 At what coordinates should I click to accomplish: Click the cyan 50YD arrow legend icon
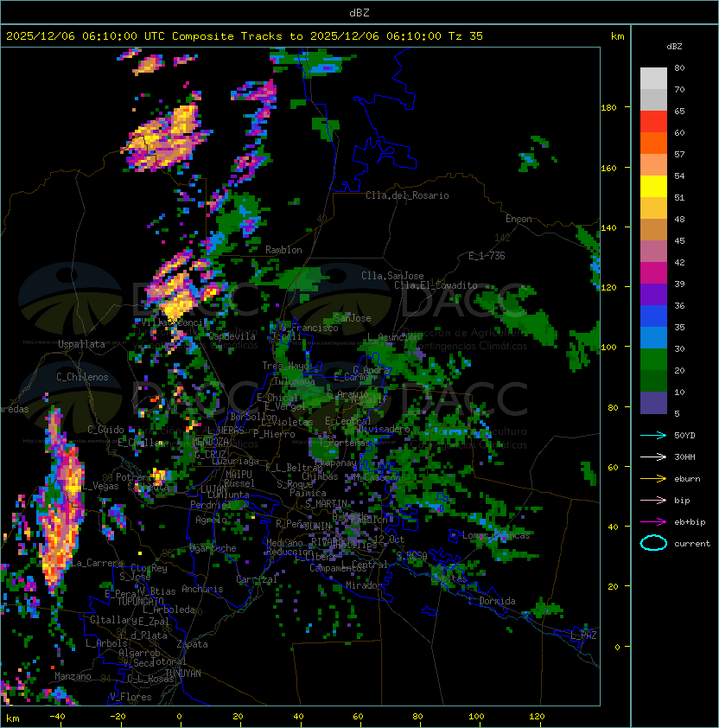(x=653, y=435)
